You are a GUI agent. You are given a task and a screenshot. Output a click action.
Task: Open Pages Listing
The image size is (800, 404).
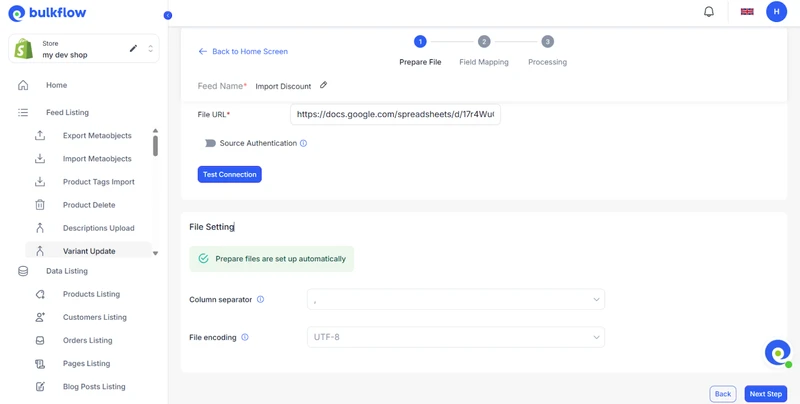tap(86, 364)
